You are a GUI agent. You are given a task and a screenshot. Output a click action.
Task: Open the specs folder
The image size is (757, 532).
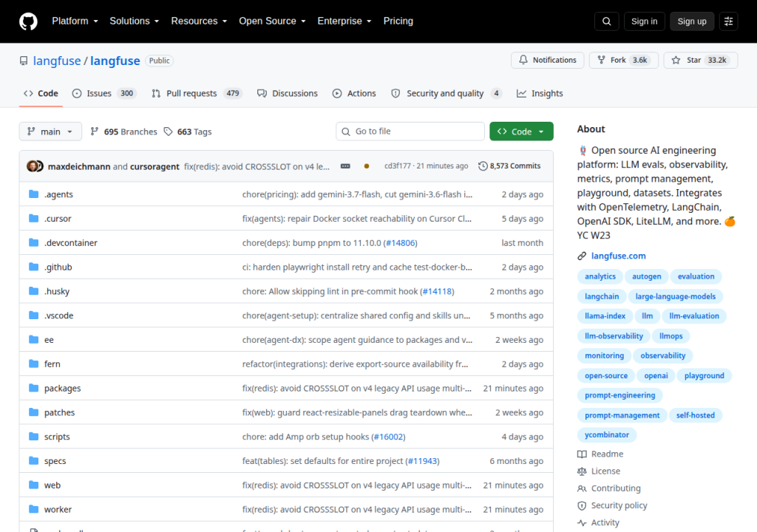click(55, 460)
